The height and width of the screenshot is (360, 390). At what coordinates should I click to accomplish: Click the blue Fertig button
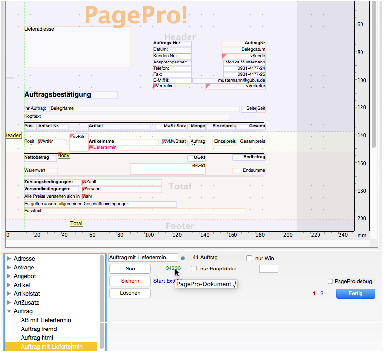point(355,293)
